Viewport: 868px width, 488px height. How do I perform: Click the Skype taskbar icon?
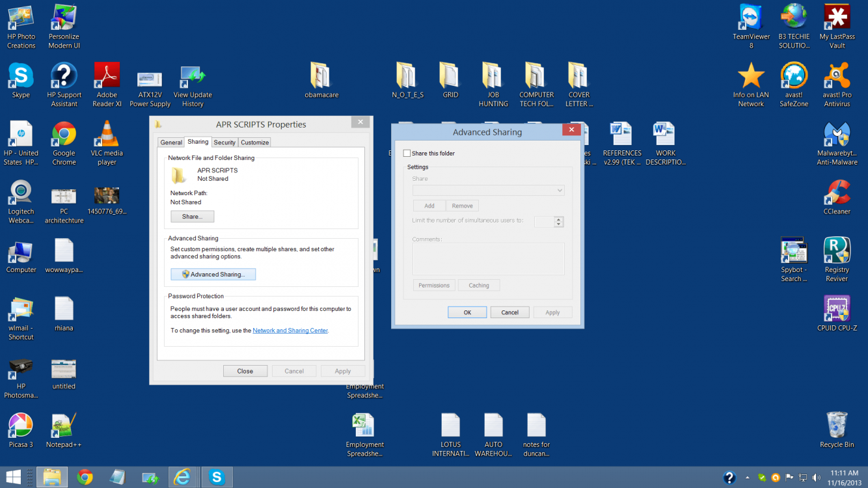point(217,477)
